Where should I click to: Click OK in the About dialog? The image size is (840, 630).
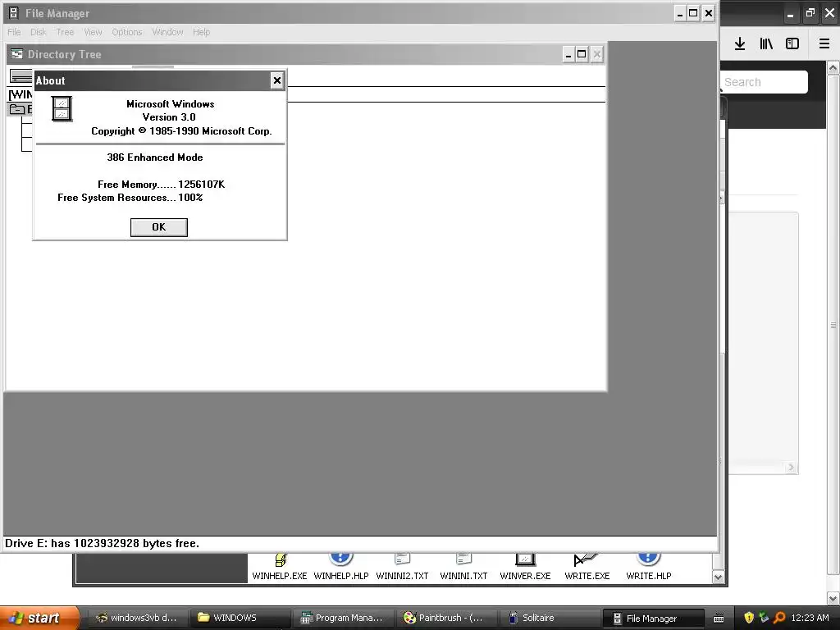click(158, 227)
